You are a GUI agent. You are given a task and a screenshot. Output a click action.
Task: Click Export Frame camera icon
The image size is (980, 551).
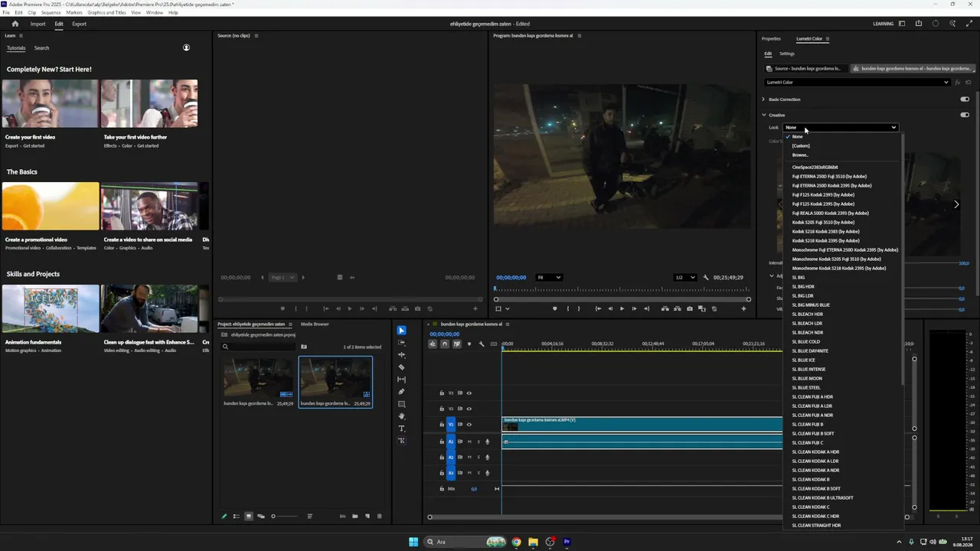pos(690,308)
